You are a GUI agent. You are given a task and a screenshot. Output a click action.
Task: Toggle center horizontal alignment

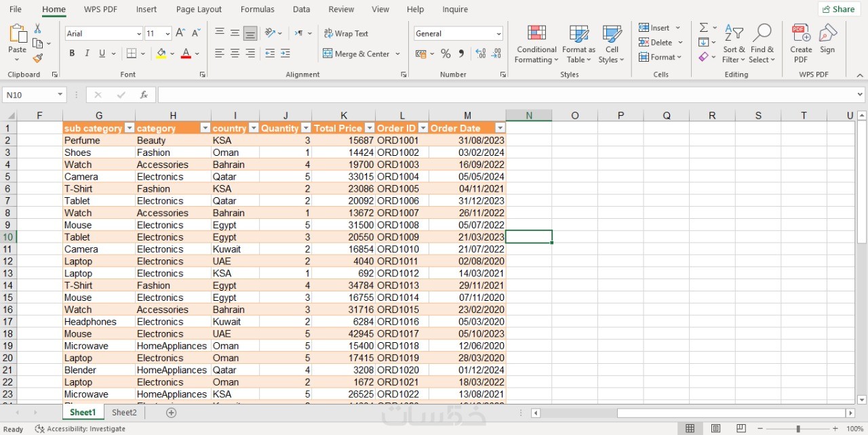[x=235, y=54]
